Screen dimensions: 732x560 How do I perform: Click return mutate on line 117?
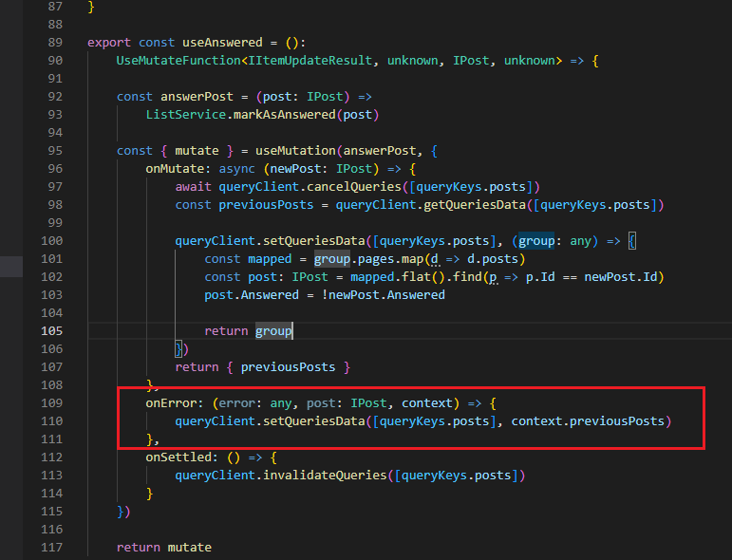(163, 548)
